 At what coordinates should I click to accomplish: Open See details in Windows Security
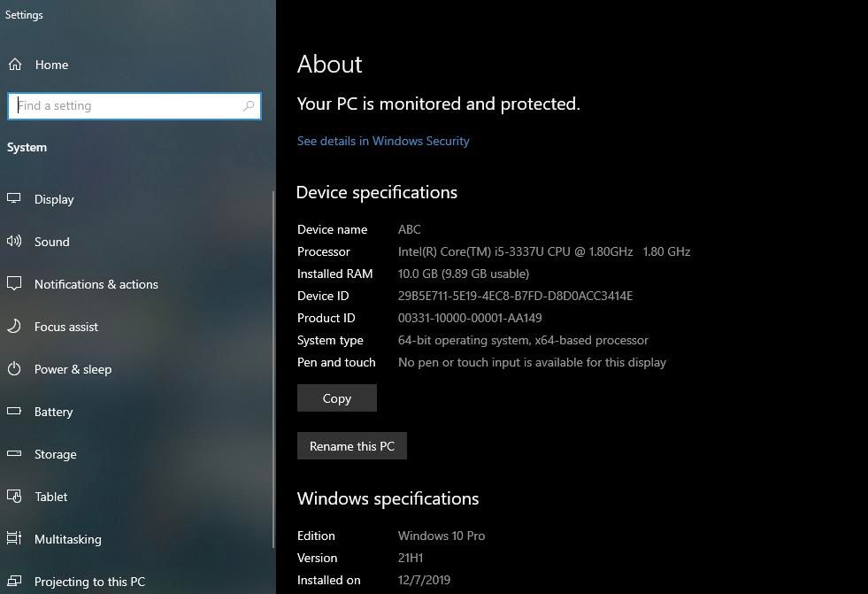coord(383,141)
